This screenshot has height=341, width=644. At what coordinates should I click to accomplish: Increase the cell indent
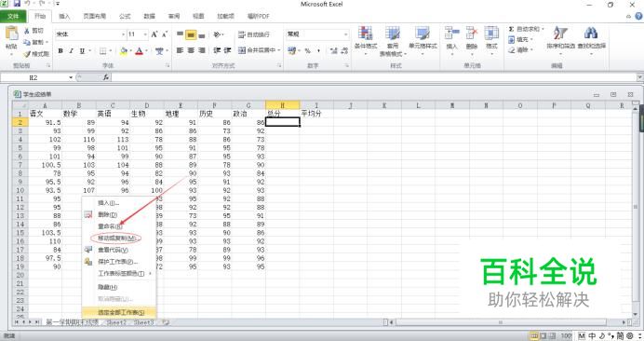click(x=227, y=50)
